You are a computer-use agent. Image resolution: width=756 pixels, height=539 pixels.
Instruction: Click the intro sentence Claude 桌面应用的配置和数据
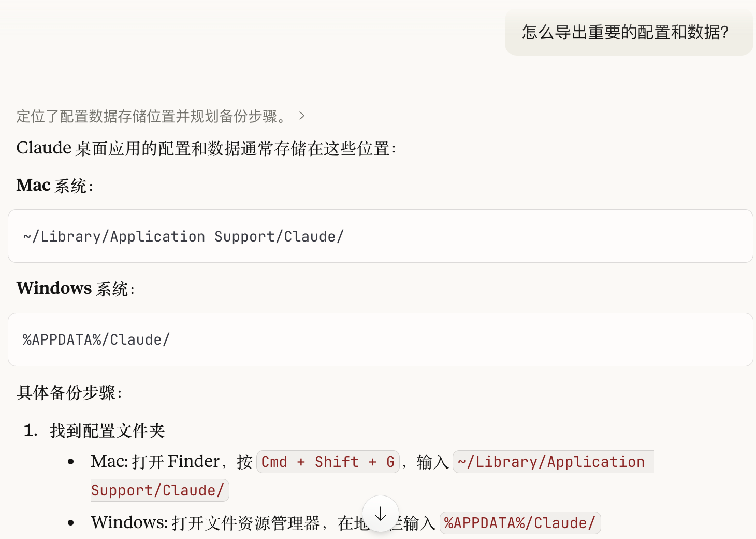coord(206,148)
